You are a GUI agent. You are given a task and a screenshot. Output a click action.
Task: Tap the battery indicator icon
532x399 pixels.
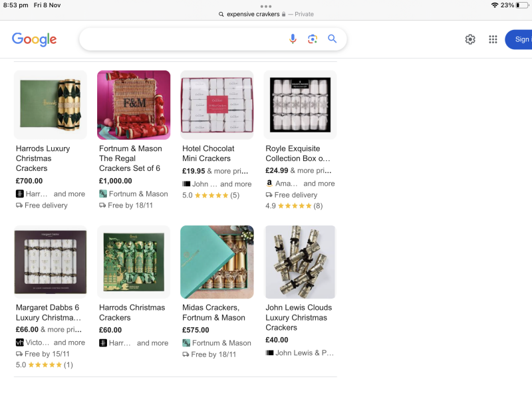(522, 5)
